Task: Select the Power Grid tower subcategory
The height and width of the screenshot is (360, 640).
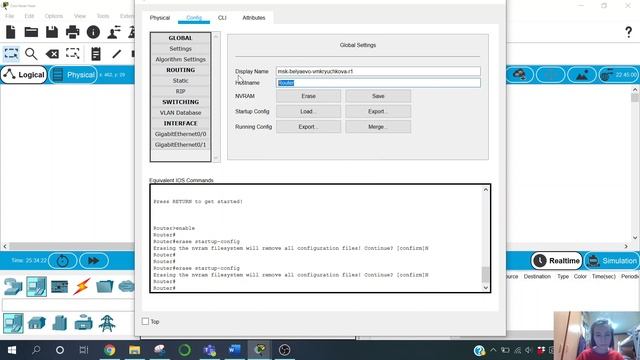Action: tap(107, 323)
